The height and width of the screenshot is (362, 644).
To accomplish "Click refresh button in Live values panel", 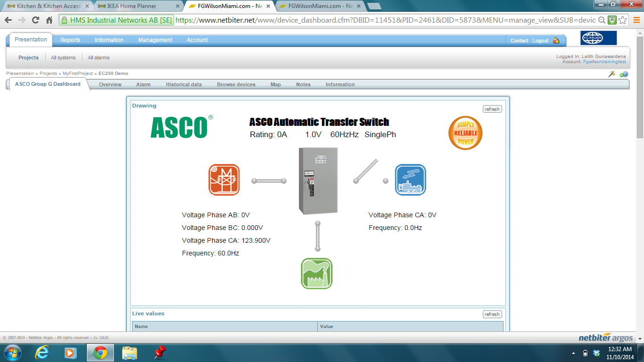I will (492, 314).
